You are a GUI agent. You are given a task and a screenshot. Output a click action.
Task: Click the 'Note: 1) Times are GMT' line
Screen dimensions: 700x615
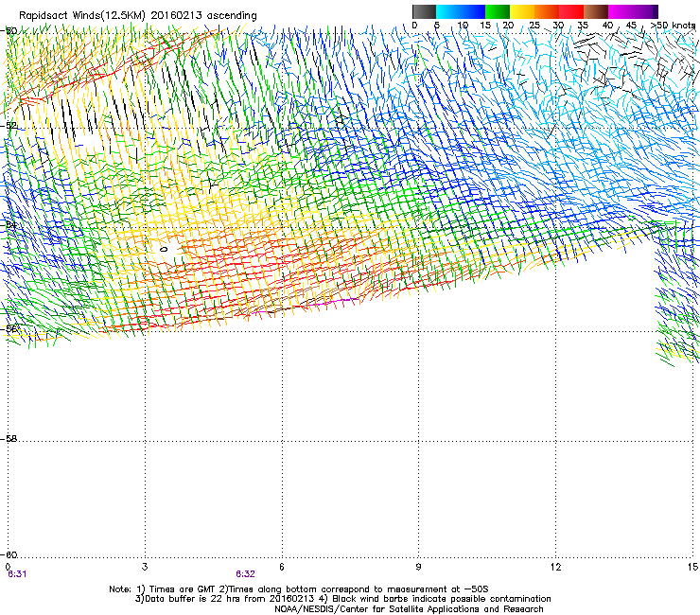[x=299, y=589]
